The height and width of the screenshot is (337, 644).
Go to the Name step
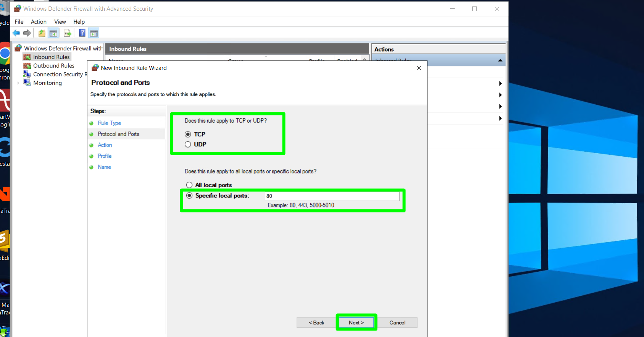(104, 167)
